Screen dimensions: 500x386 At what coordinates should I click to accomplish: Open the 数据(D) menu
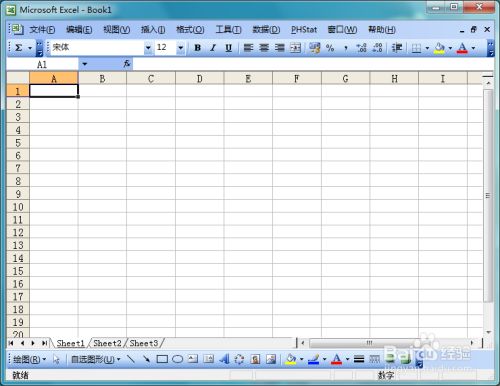tap(266, 30)
